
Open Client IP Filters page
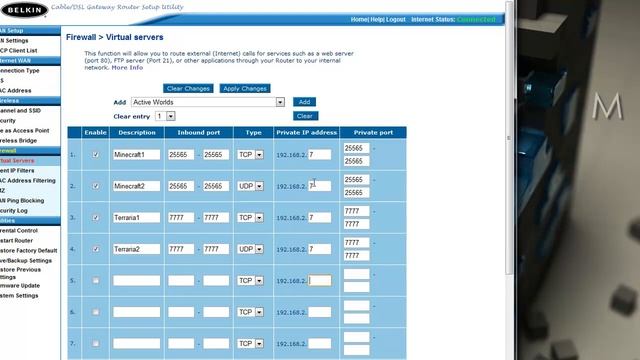point(17,171)
